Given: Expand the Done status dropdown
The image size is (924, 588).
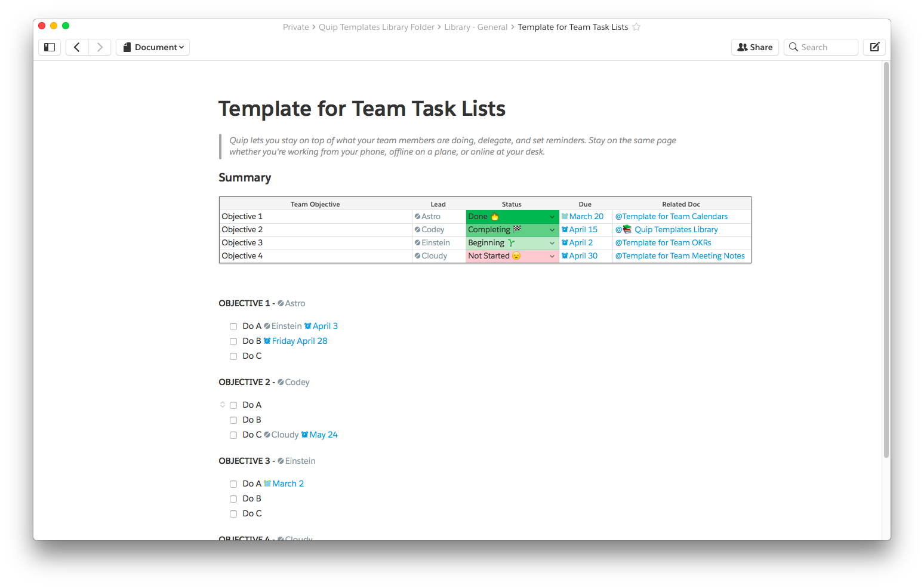Looking at the screenshot, I should (x=552, y=217).
